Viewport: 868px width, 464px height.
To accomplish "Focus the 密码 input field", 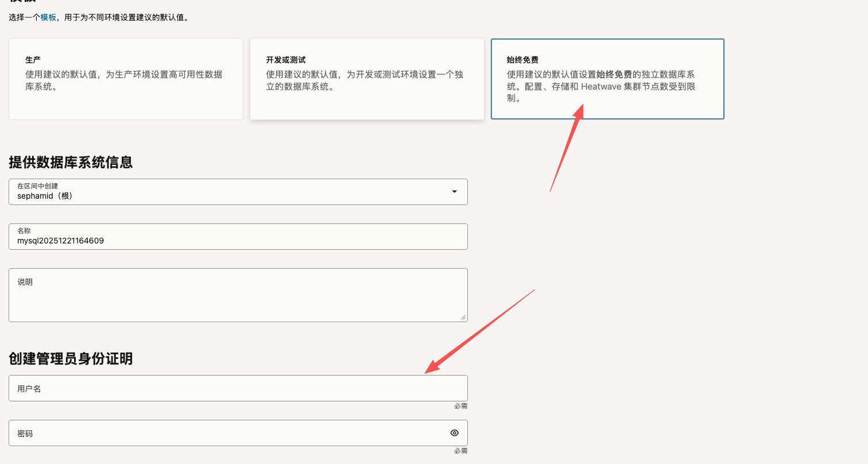I will pos(230,433).
